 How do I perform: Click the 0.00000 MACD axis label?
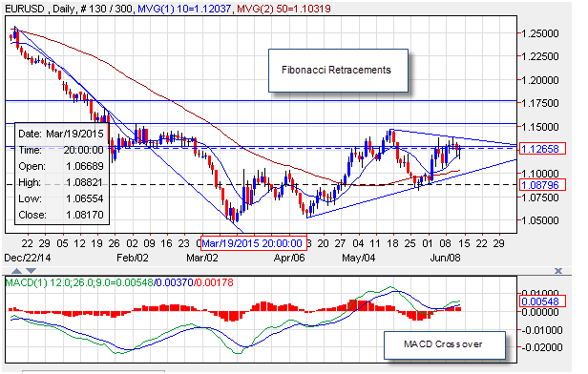[x=540, y=312]
